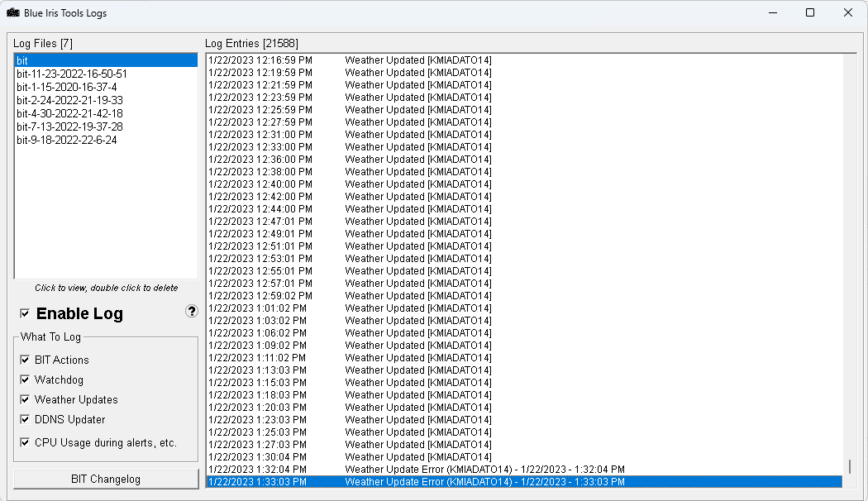Select the 12:16:59 PM log entry
This screenshot has height=501, width=868.
524,60
